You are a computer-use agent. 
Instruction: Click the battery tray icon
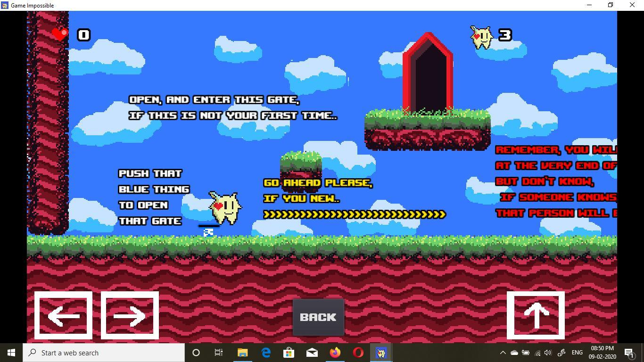[525, 353]
